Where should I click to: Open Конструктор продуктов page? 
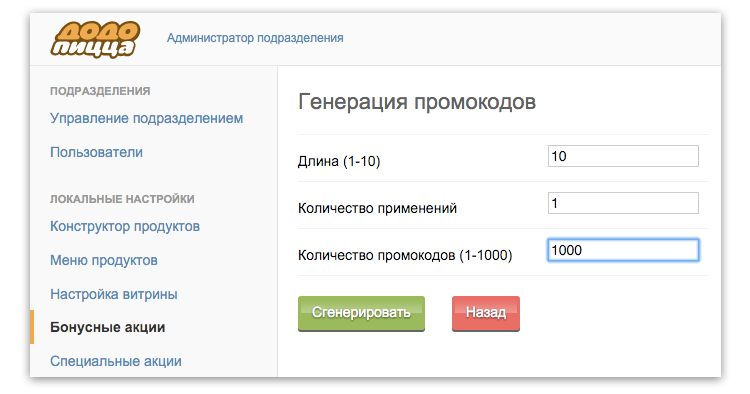pyautogui.click(x=125, y=226)
